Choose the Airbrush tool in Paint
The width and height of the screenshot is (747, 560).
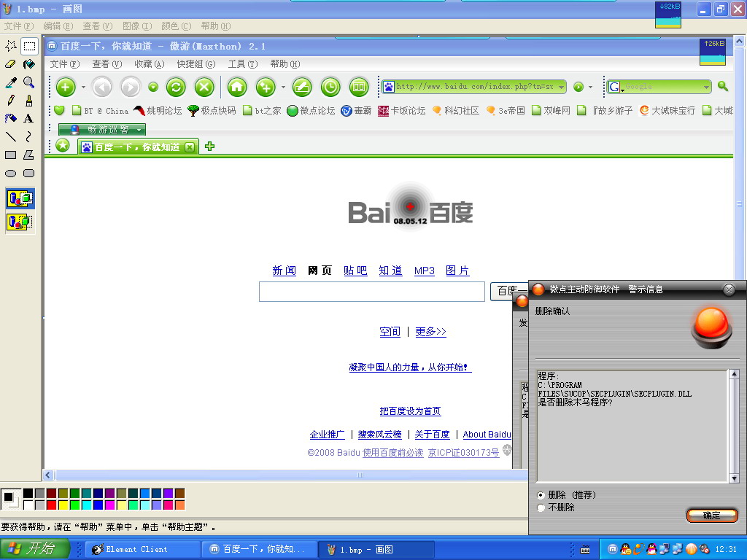click(10, 119)
